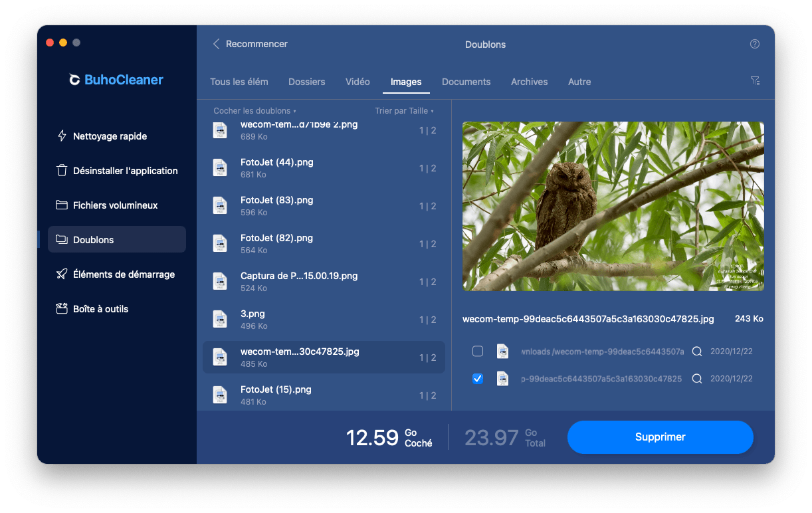Click the back chevron beside Recommencer
Image resolution: width=812 pixels, height=513 pixels.
tap(216, 44)
